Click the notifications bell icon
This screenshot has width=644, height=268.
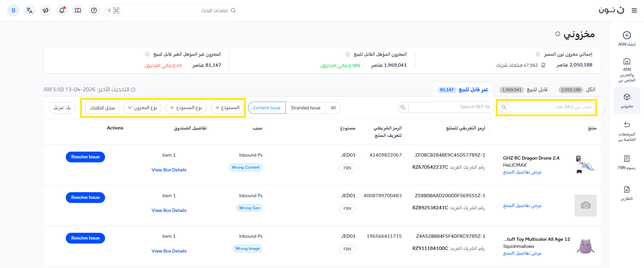coord(62,10)
